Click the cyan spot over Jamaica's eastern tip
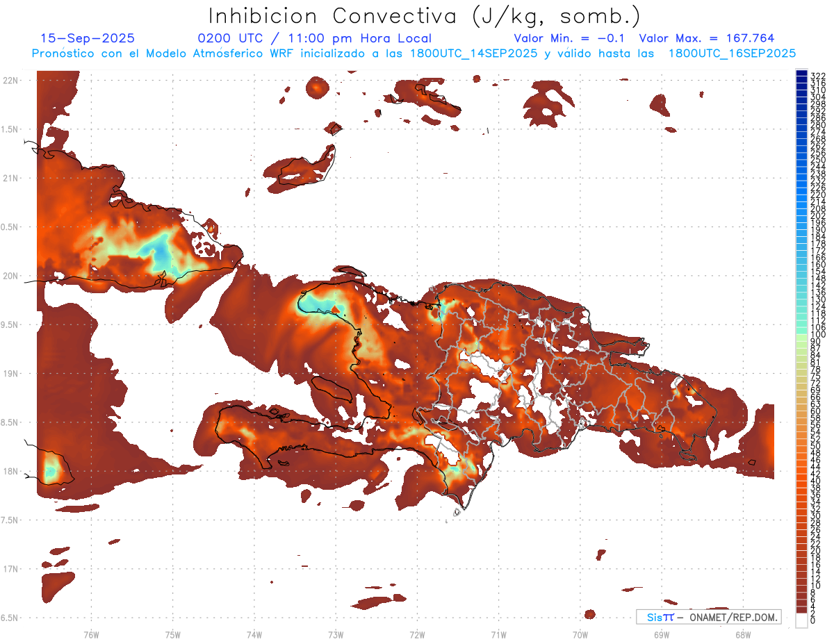The image size is (834, 644). 51,472
